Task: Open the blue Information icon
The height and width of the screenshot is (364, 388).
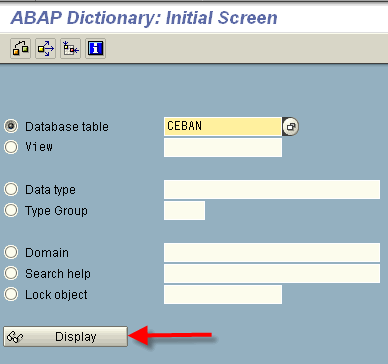Action: point(95,49)
